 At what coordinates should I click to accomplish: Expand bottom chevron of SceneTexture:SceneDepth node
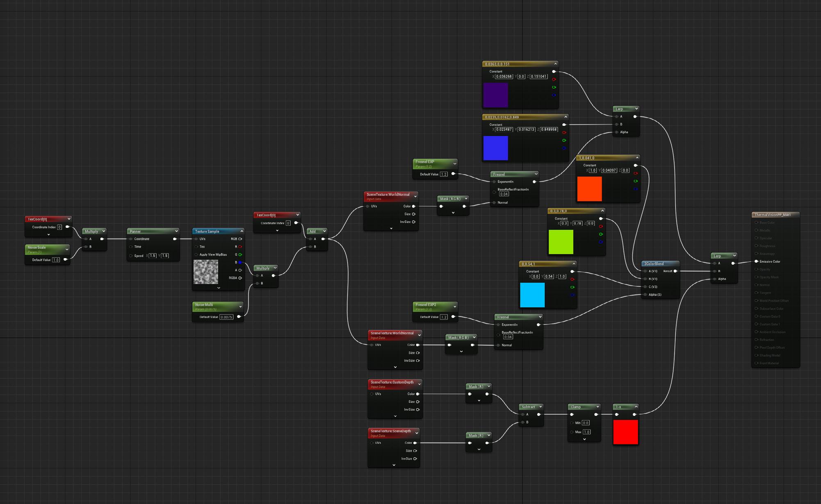pyautogui.click(x=394, y=465)
